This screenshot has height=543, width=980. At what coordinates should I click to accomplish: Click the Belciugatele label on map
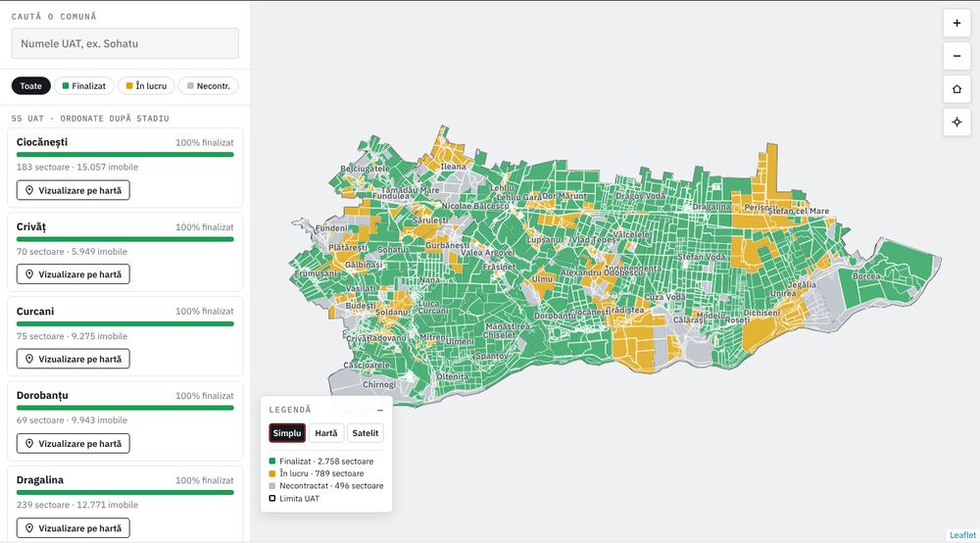point(365,169)
